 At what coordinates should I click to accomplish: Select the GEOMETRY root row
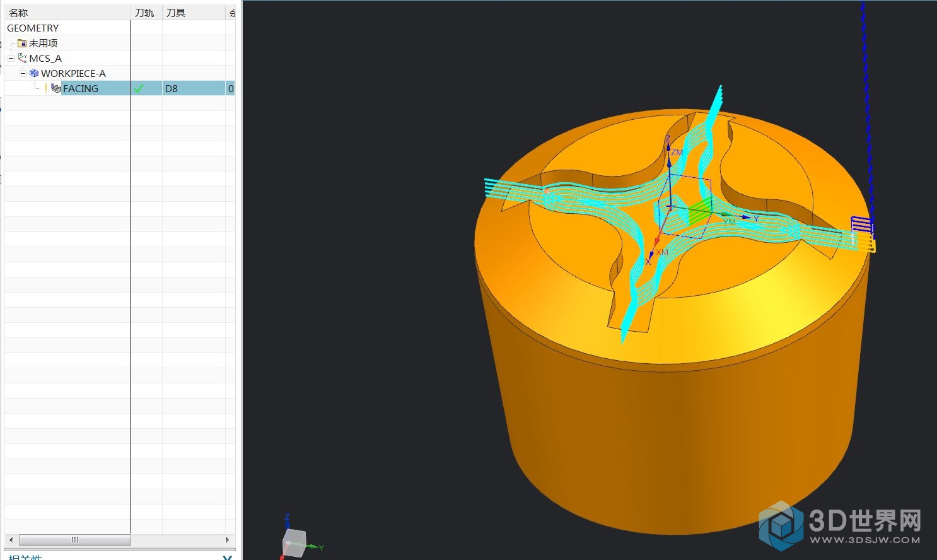[x=120, y=28]
